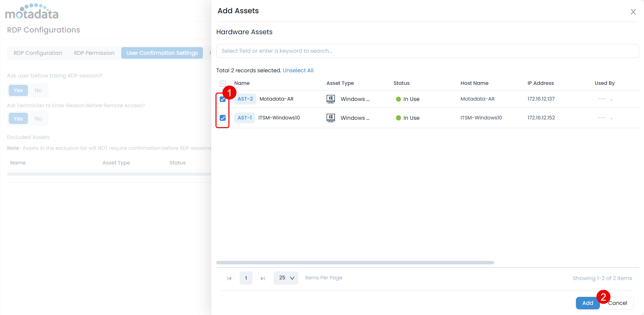Go to first page arrow icon
Viewport: 644px width, 315px height.
[x=229, y=278]
